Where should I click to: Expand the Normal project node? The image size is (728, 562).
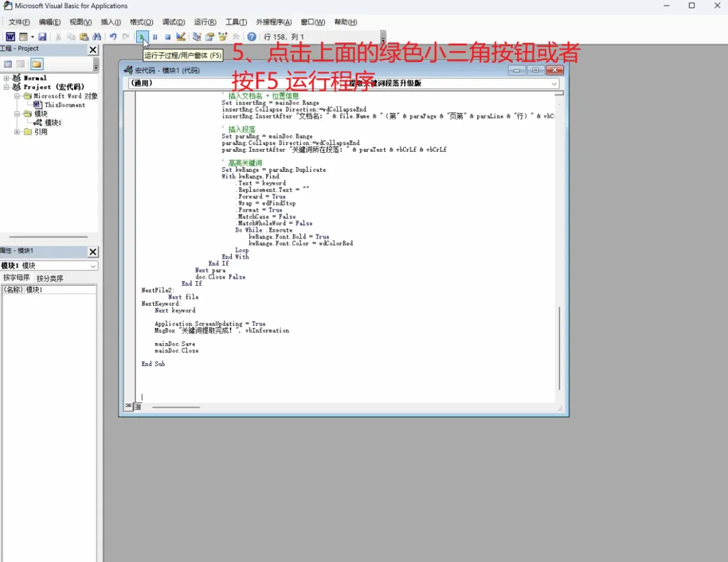coord(7,78)
